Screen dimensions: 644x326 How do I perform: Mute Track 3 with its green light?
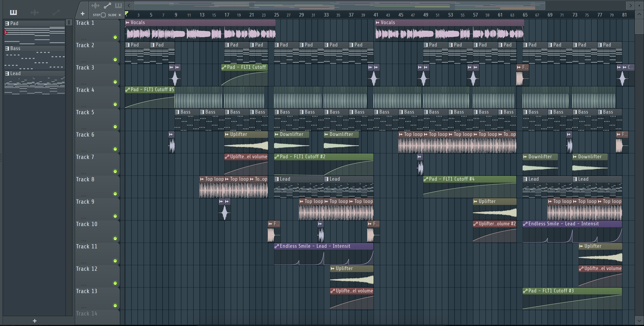115,82
